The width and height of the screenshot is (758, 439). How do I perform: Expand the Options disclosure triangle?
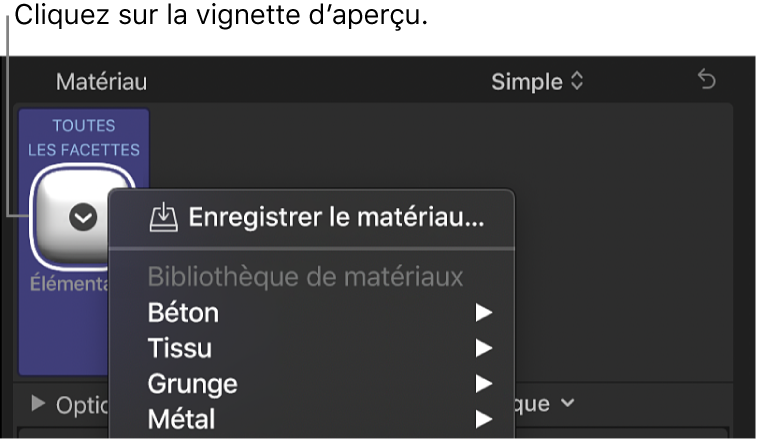39,404
